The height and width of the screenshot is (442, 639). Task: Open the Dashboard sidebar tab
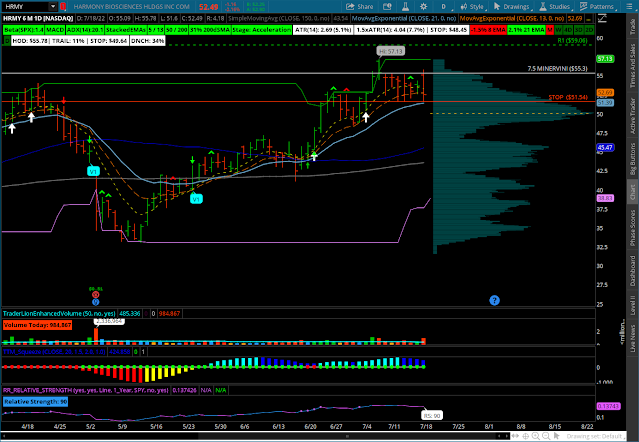coord(632,270)
